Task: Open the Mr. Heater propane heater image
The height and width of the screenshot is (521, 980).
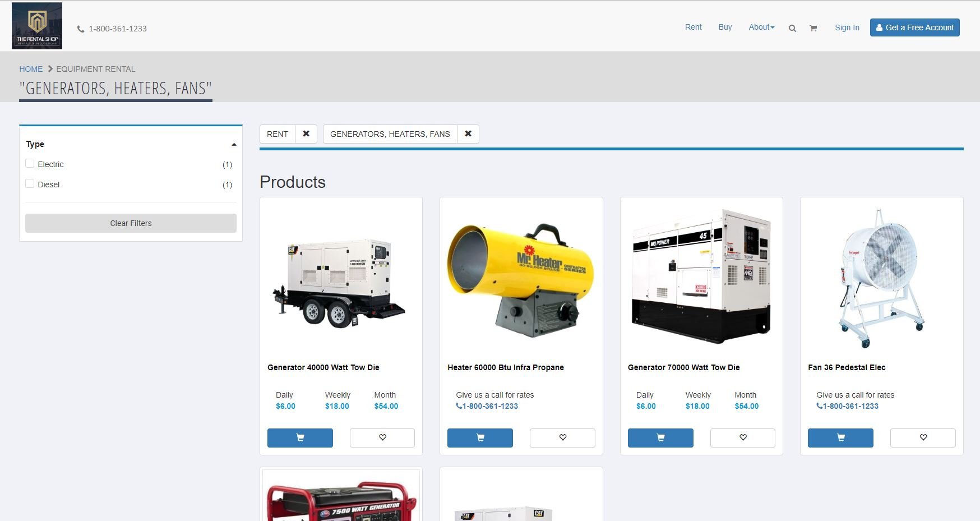Action: click(x=520, y=279)
